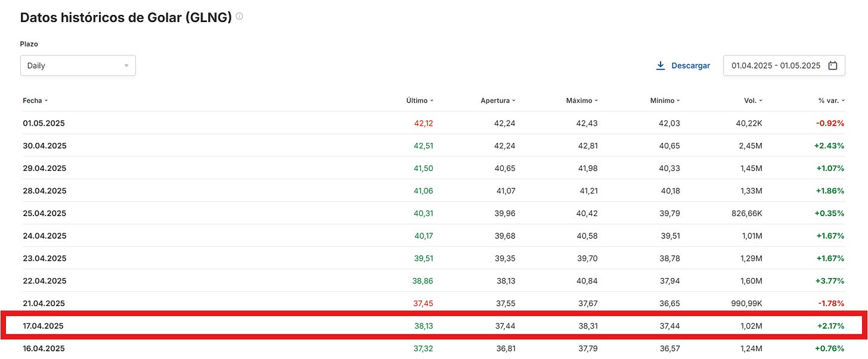This screenshot has height=359, width=868.
Task: Click the maximum value 42,81
Action: [x=588, y=146]
